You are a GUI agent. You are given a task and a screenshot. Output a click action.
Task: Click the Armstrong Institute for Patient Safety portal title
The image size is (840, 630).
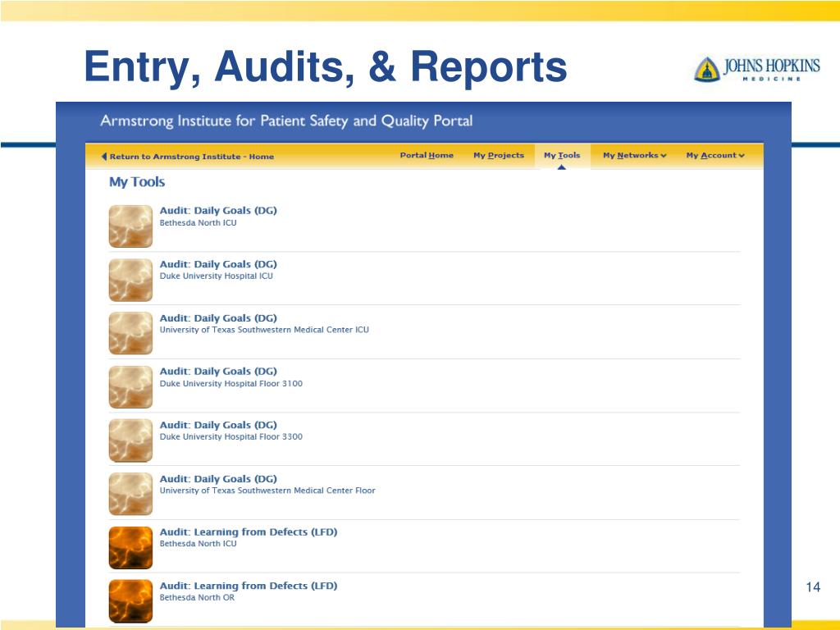coord(286,121)
